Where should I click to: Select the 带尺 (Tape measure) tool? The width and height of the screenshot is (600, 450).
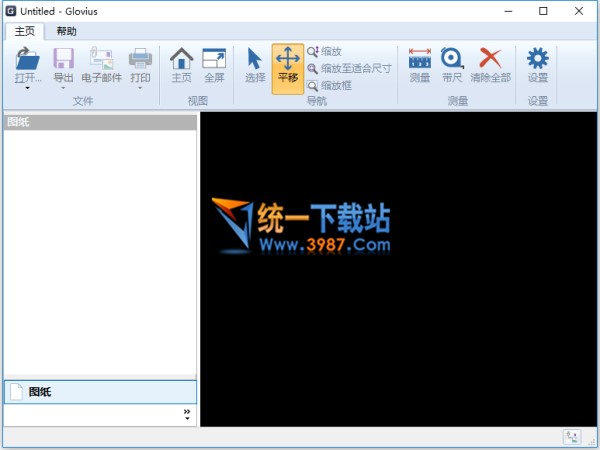pos(452,60)
